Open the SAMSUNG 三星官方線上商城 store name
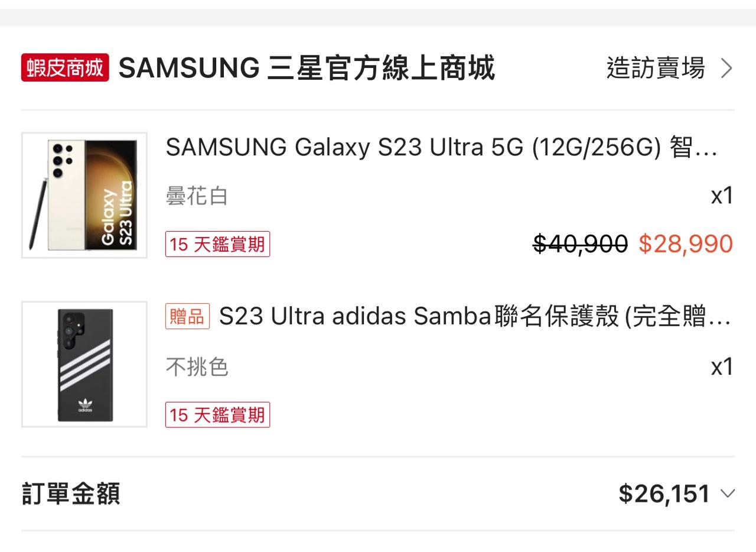756x552 pixels. point(306,69)
